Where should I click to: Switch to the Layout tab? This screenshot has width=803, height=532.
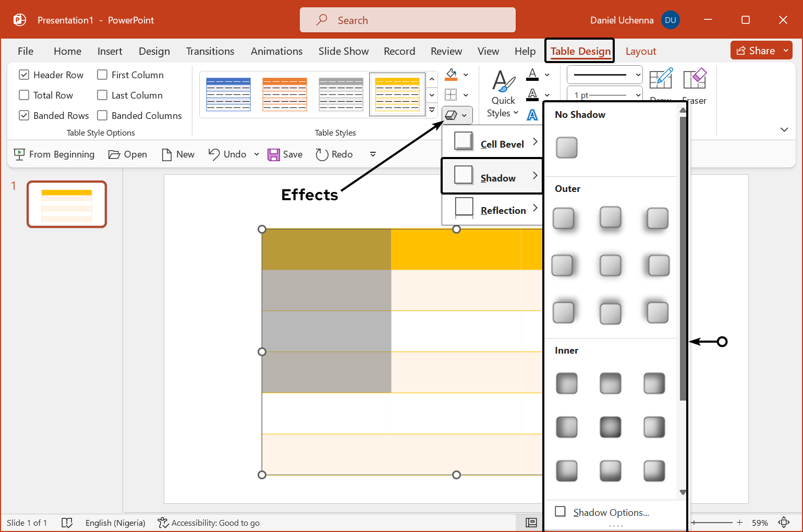[640, 51]
